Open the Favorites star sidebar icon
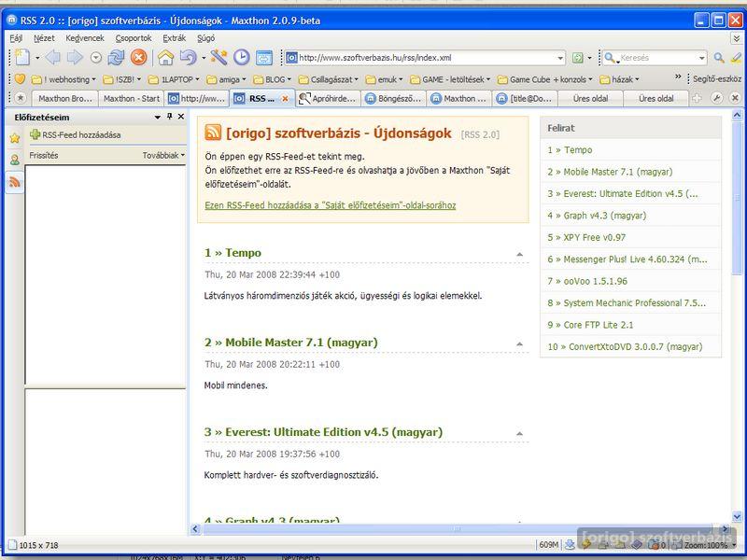747x560 pixels. point(15,138)
